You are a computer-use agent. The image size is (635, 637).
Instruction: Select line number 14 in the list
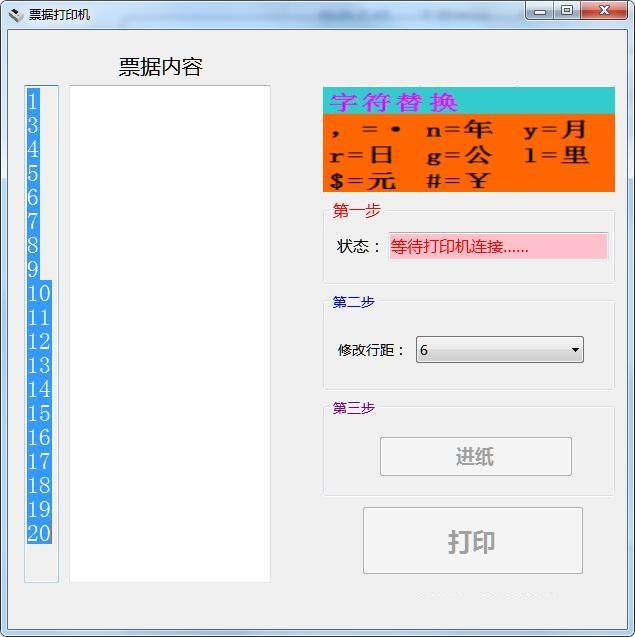tap(39, 389)
